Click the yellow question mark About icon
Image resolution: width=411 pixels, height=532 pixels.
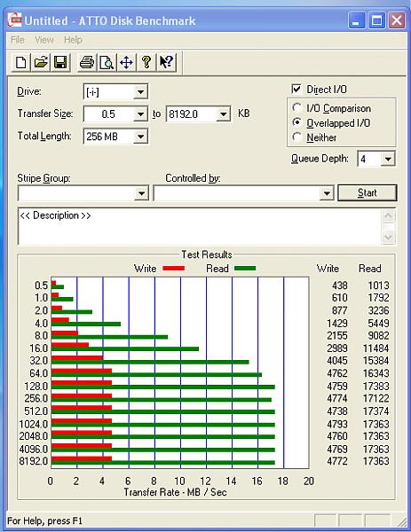point(146,62)
